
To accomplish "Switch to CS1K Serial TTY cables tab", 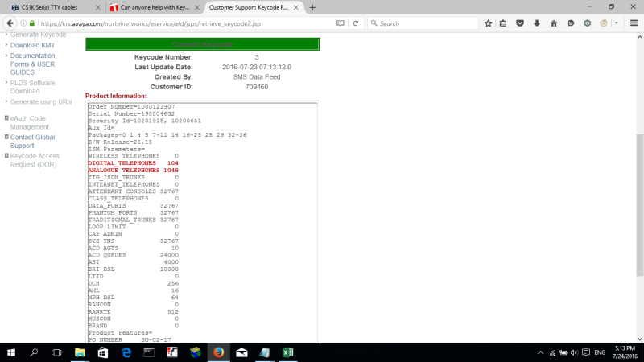I will click(50, 7).
